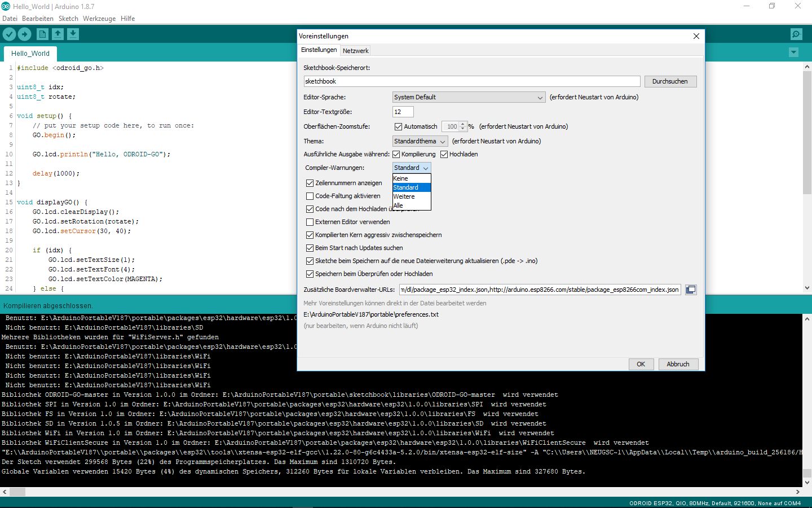
Task: Open the Bearbeiten menu
Action: coord(38,19)
